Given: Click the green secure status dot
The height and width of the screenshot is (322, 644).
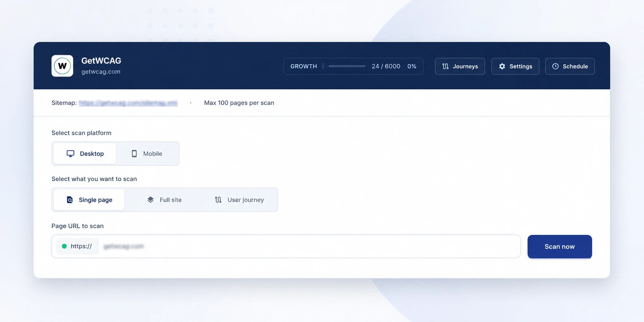Looking at the screenshot, I should 64,246.
